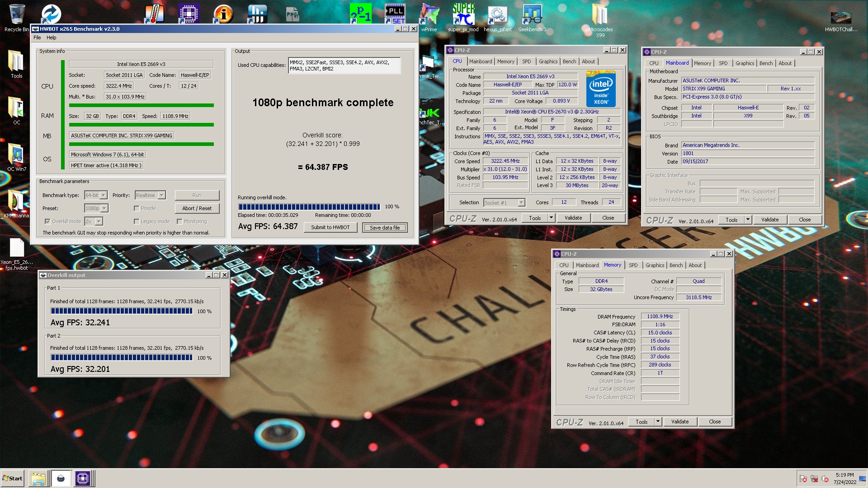Viewport: 868px width, 488px height.
Task: Open the network tray icon
Action: (x=814, y=479)
